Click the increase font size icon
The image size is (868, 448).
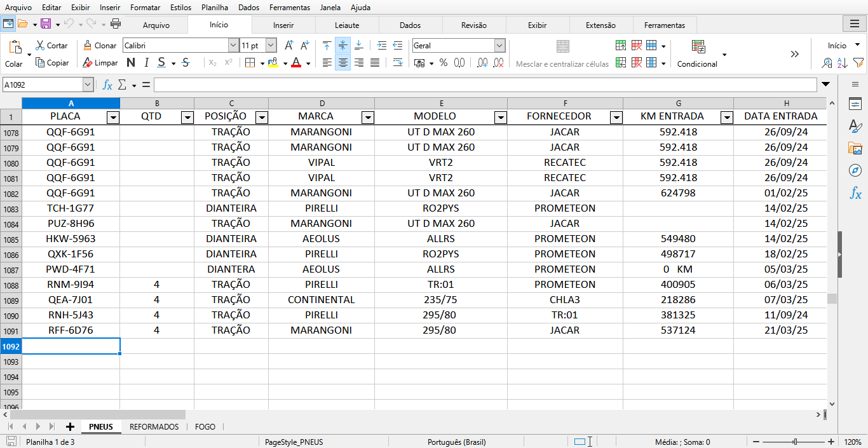pyautogui.click(x=288, y=46)
